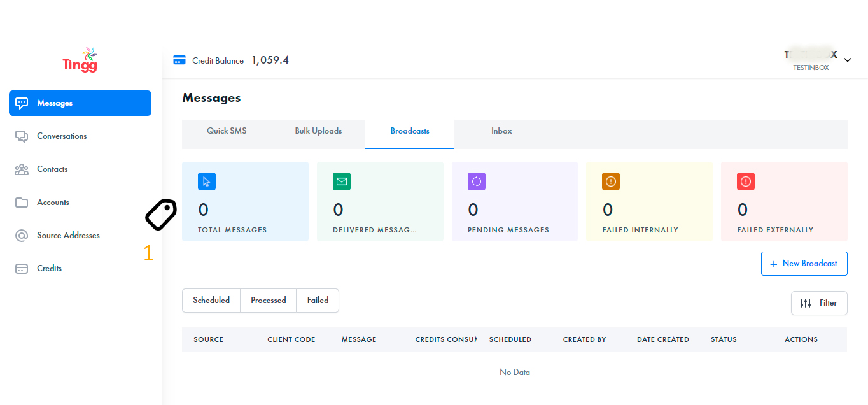The height and width of the screenshot is (405, 868).
Task: Navigate to Contacts page
Action: 80,169
